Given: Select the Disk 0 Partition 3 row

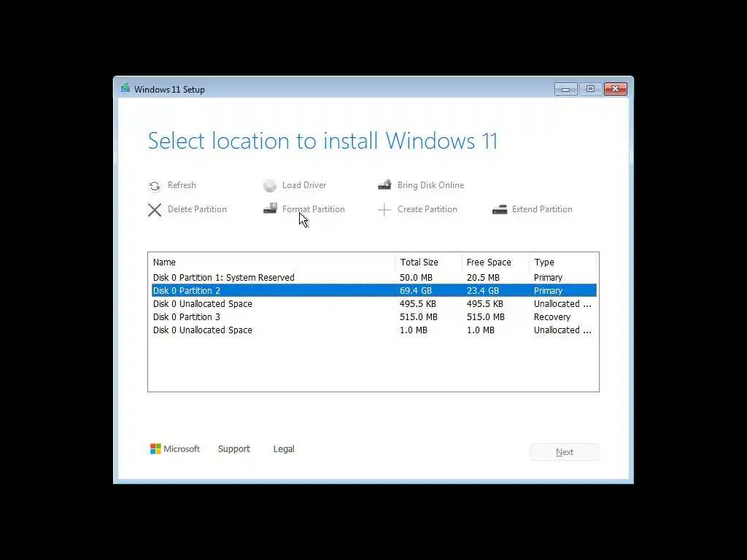Looking at the screenshot, I should pyautogui.click(x=374, y=316).
